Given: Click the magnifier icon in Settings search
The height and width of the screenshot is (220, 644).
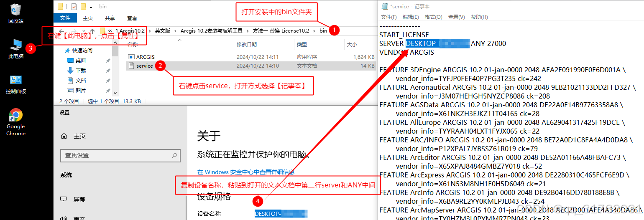Looking at the screenshot, I should click(x=174, y=155).
